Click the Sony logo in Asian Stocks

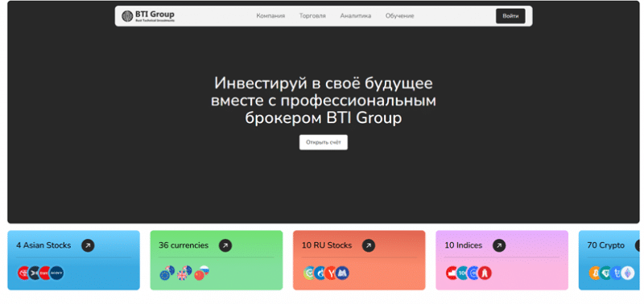(x=57, y=273)
